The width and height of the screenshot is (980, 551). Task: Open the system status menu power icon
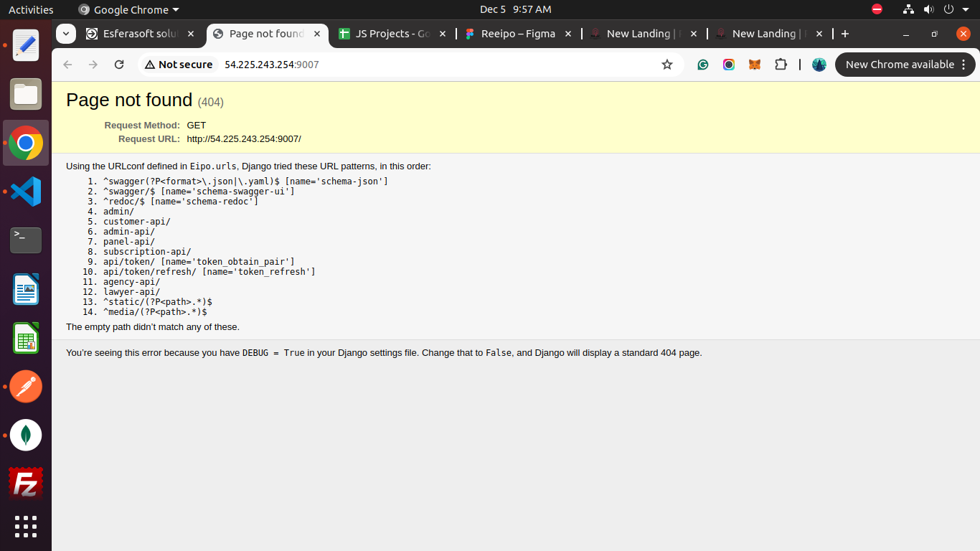click(x=948, y=9)
